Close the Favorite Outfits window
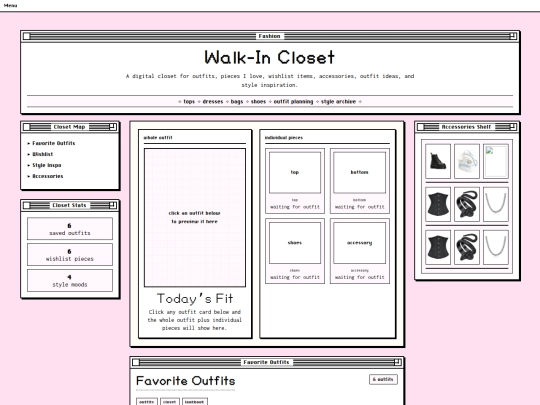Screen dimensions: 540x405 [x=136, y=362]
